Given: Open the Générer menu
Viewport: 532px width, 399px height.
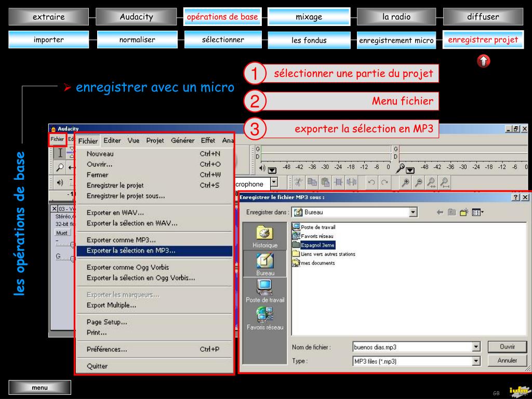Looking at the screenshot, I should point(182,140).
